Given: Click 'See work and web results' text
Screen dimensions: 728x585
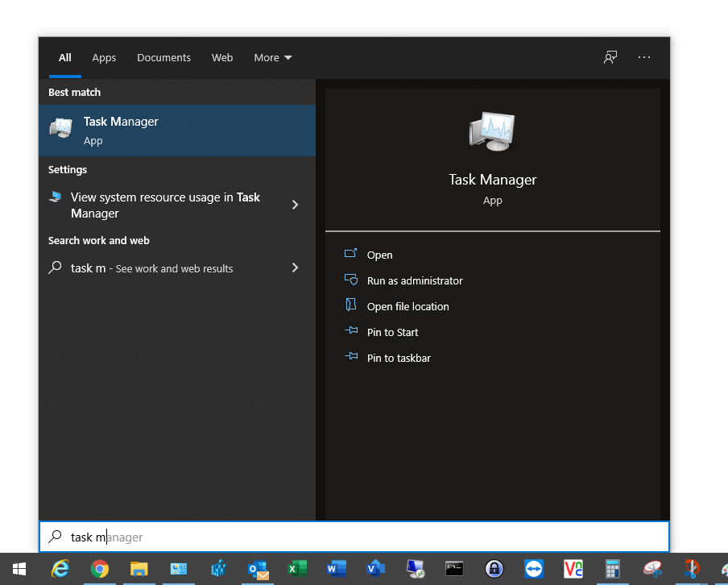Looking at the screenshot, I should coord(174,268).
